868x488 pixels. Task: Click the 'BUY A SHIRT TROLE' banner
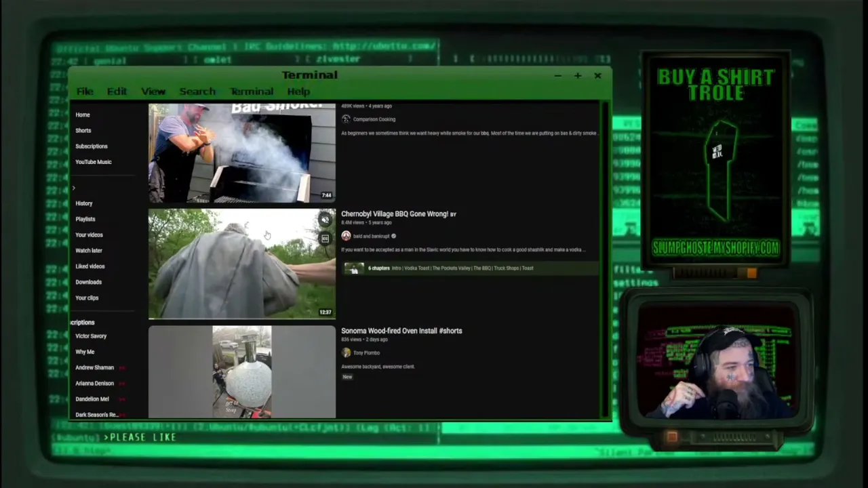[715, 85]
